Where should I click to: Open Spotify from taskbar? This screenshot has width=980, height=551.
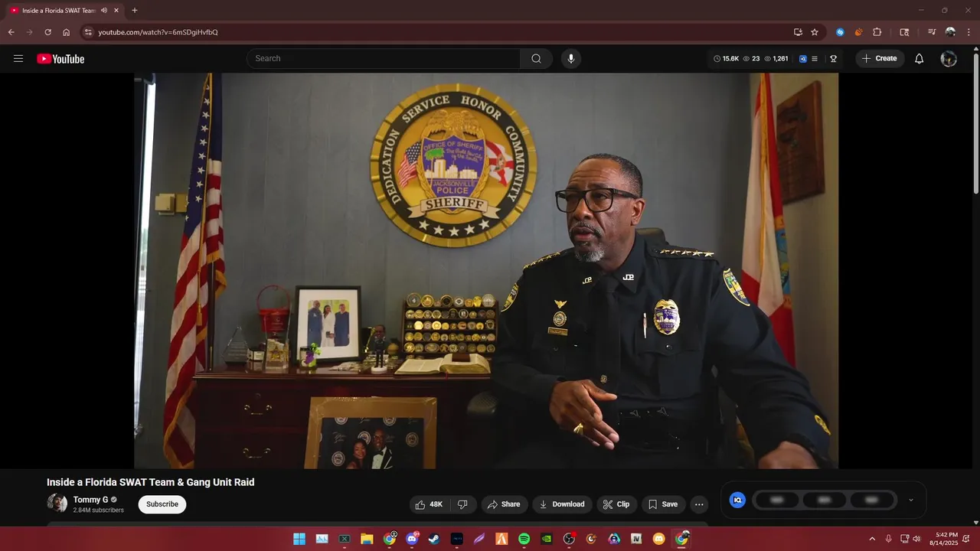point(524,539)
